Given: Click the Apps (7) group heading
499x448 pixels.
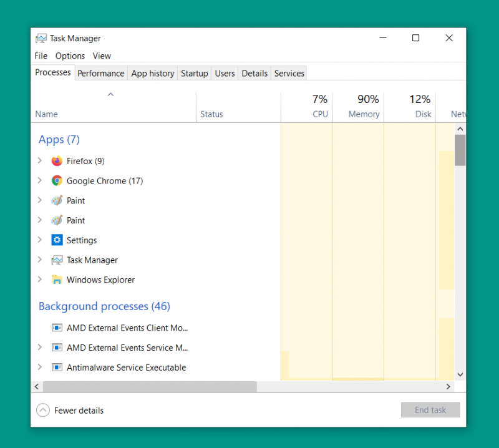Looking at the screenshot, I should click(59, 140).
